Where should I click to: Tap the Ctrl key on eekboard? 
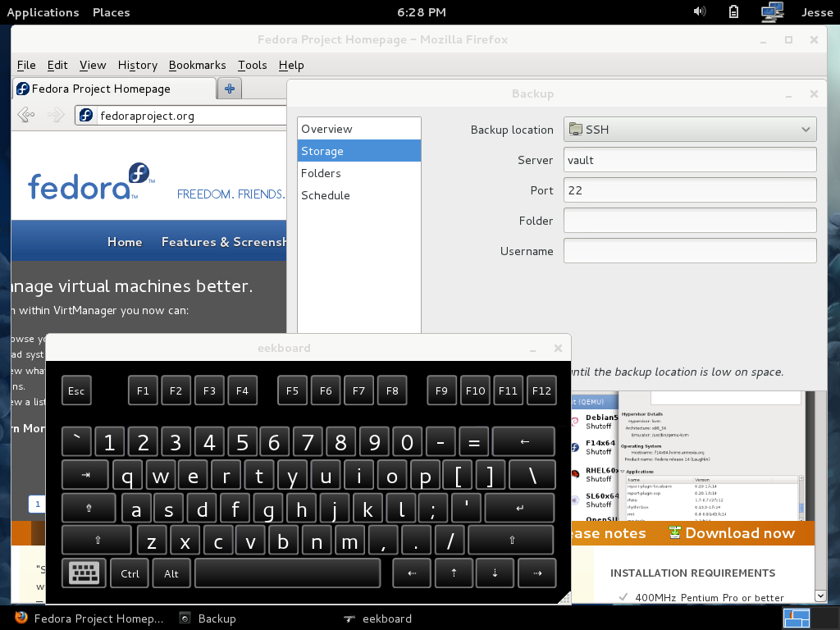[x=130, y=573]
